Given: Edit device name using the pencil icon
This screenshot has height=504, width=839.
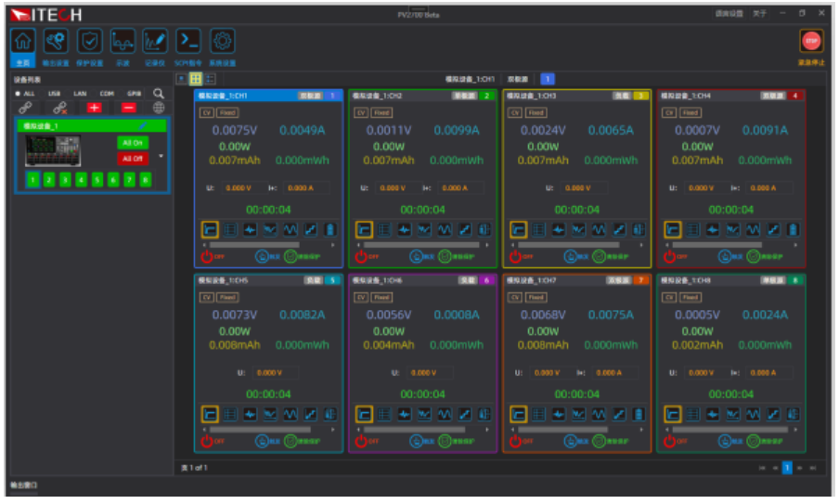Looking at the screenshot, I should 143,126.
